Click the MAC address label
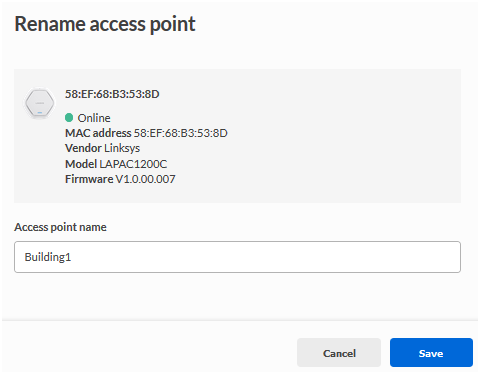This screenshot has width=480, height=374. [x=98, y=133]
